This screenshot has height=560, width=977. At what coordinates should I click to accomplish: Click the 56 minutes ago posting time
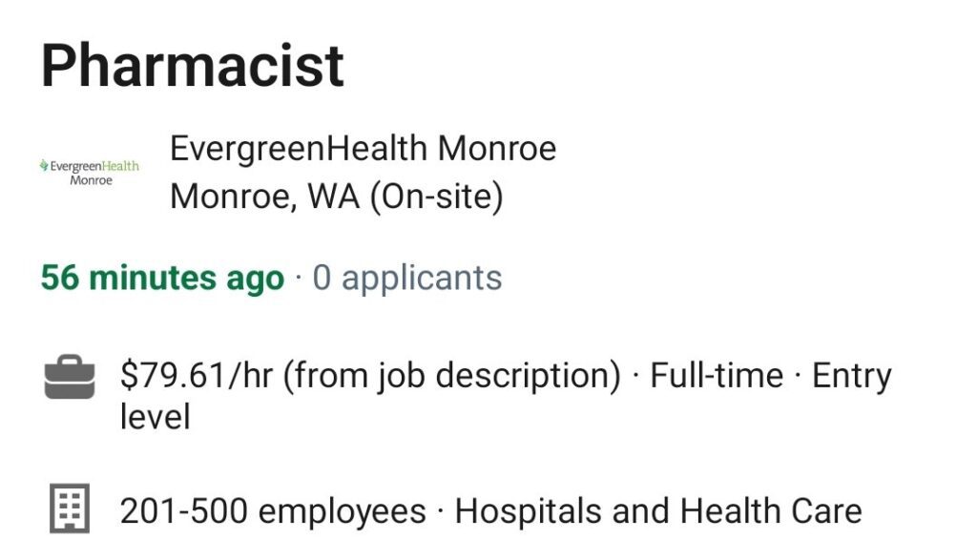162,278
